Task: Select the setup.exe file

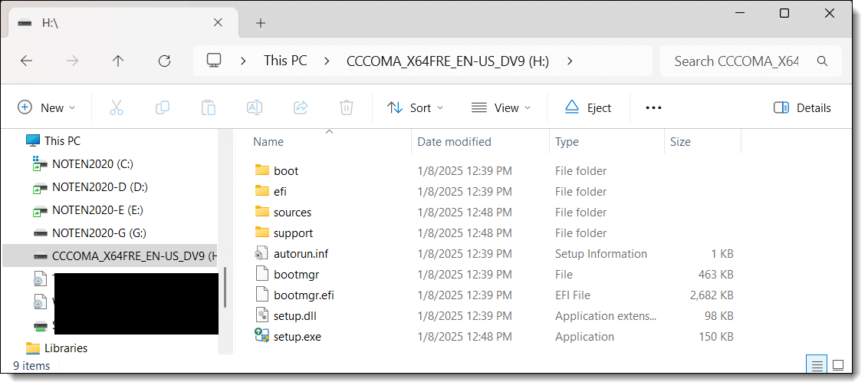Action: point(297,336)
